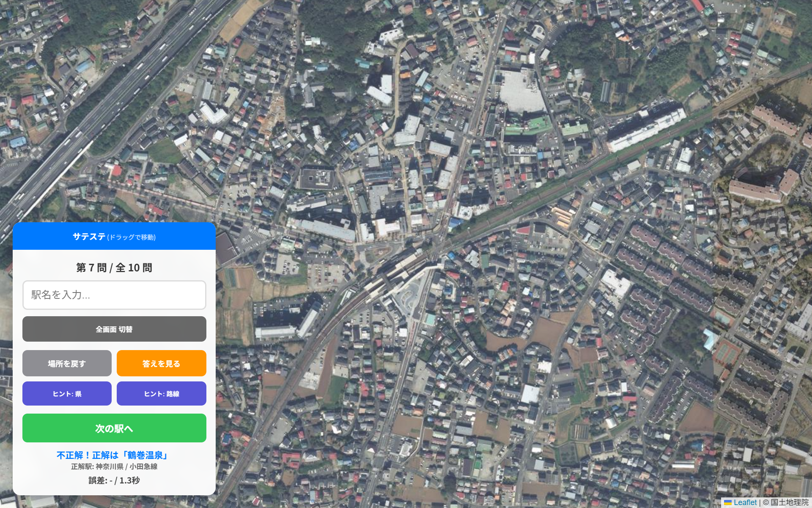Click the station name input field
Screen dimensions: 812x508
114,295
